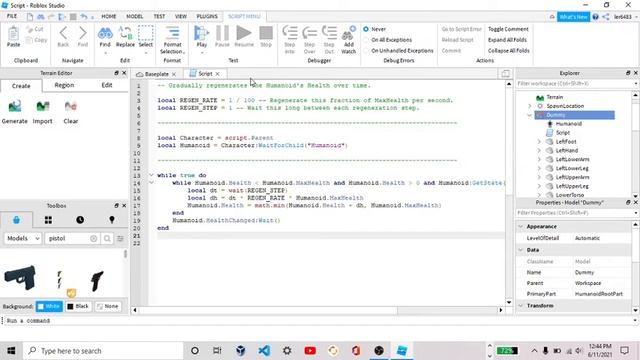This screenshot has width=640, height=360.
Task: Navigate Forward with the arrow icon
Action: pyautogui.click(x=82, y=33)
